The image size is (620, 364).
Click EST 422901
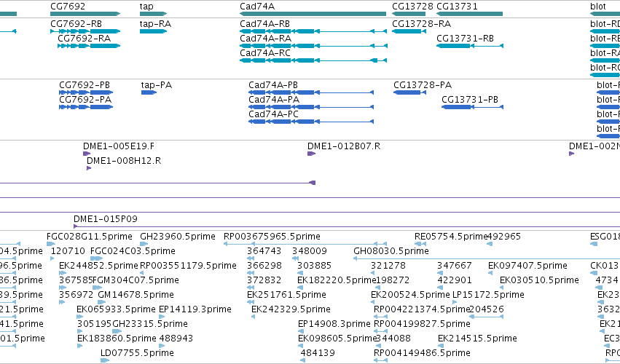455,280
